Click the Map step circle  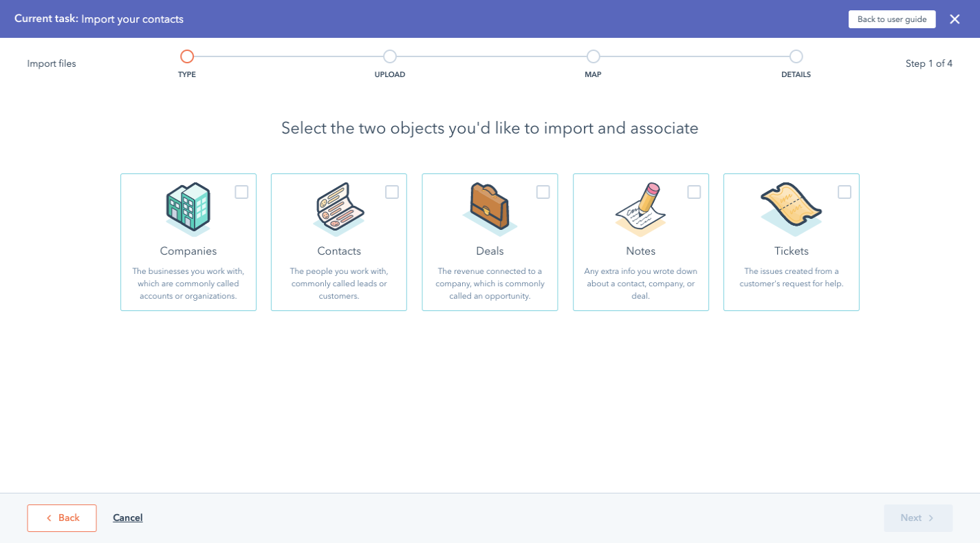tap(594, 56)
